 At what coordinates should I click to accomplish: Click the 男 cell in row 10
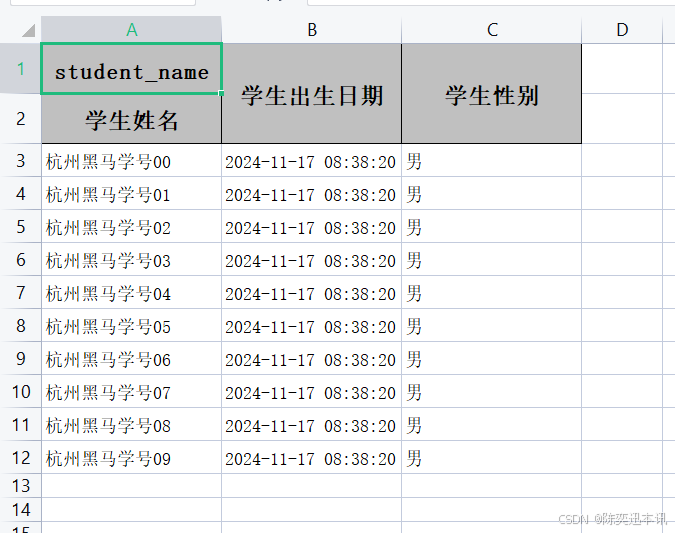coord(492,392)
